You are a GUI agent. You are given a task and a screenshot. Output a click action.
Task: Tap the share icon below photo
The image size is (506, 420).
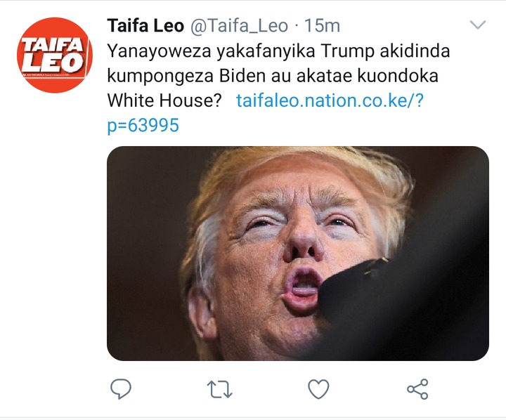click(417, 389)
